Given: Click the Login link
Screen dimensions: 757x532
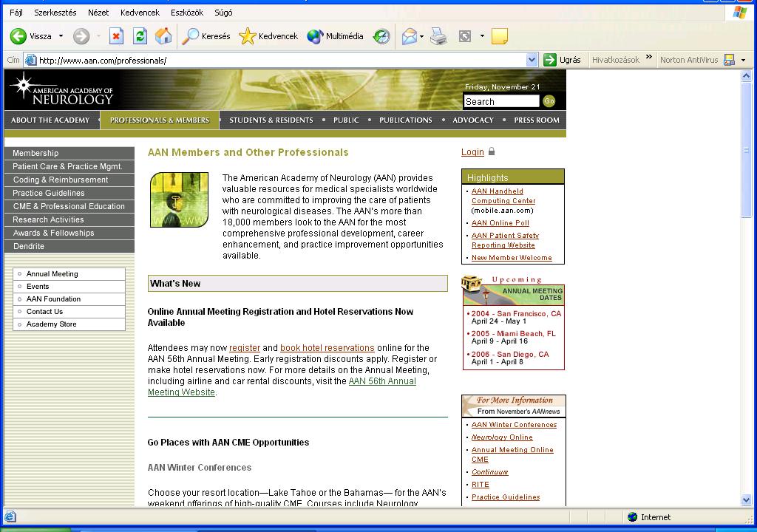Looking at the screenshot, I should (472, 152).
